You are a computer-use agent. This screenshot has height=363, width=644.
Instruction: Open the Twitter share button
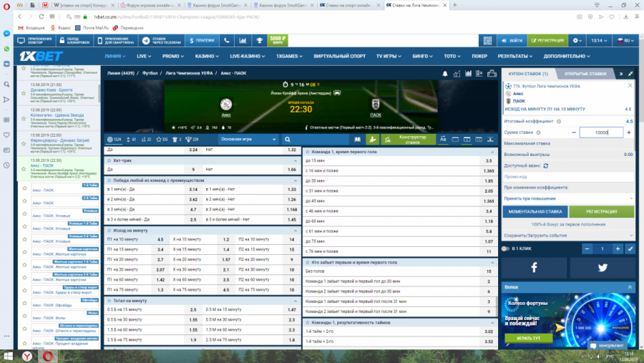point(602,267)
